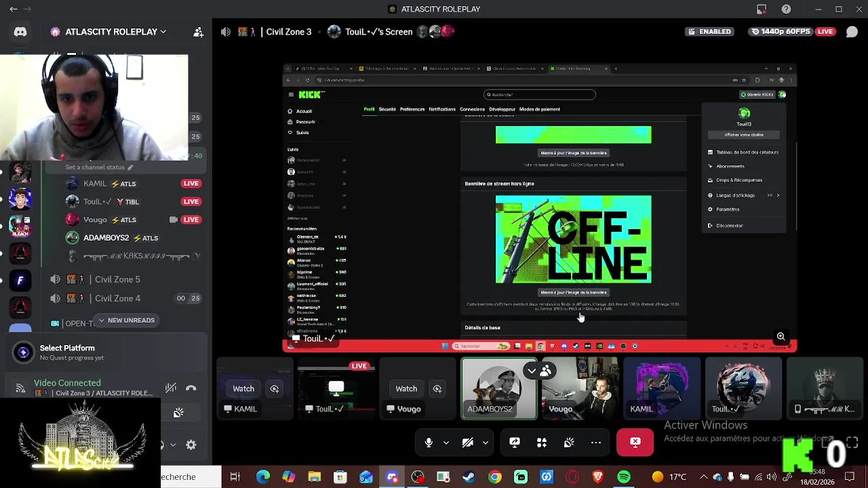Launch Steam from the taskbar

pyautogui.click(x=469, y=477)
